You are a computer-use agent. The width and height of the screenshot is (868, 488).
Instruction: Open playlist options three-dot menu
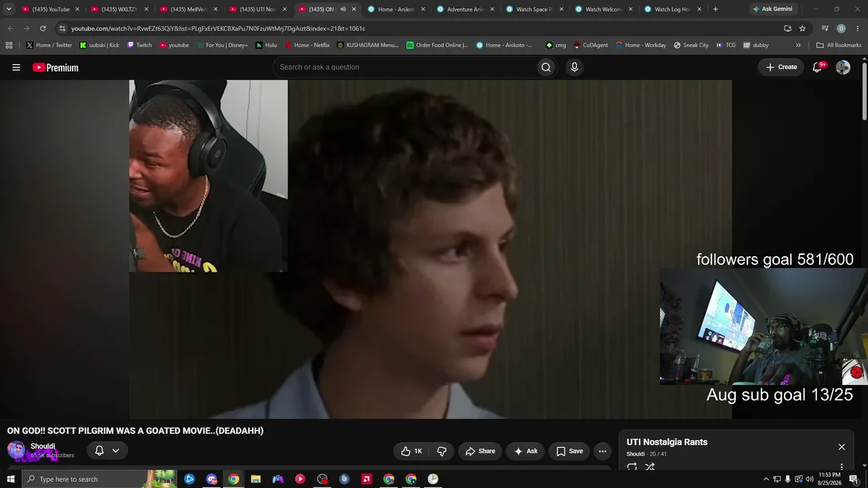(842, 467)
